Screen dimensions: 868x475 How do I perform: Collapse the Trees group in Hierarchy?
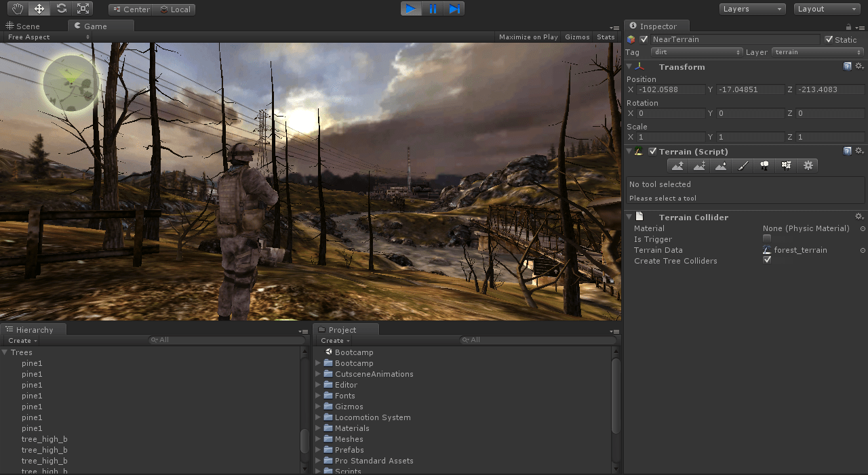tap(5, 352)
